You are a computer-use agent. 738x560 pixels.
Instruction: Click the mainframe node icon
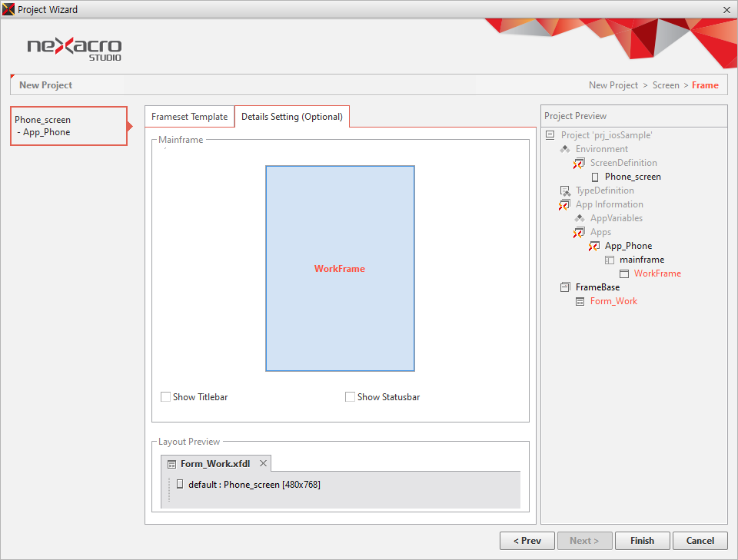click(x=610, y=260)
